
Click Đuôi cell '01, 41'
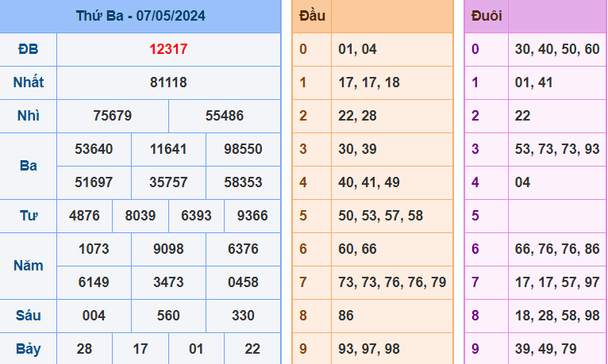click(534, 82)
